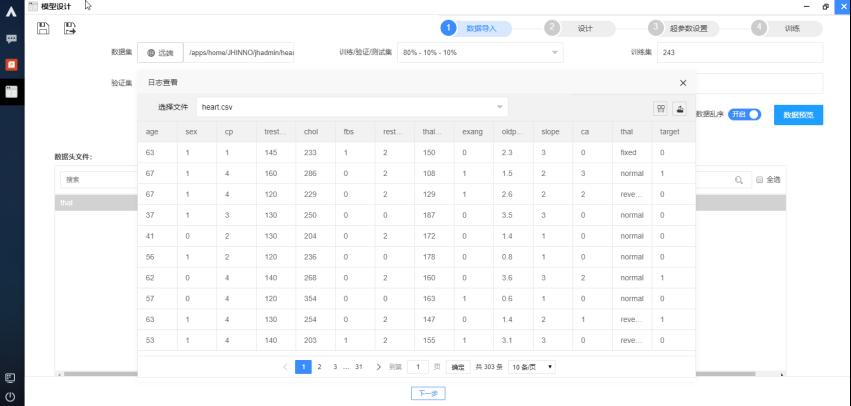Viewport: 851px width, 406px height.
Task: Click the search magnifier icon in the header list
Action: [739, 180]
